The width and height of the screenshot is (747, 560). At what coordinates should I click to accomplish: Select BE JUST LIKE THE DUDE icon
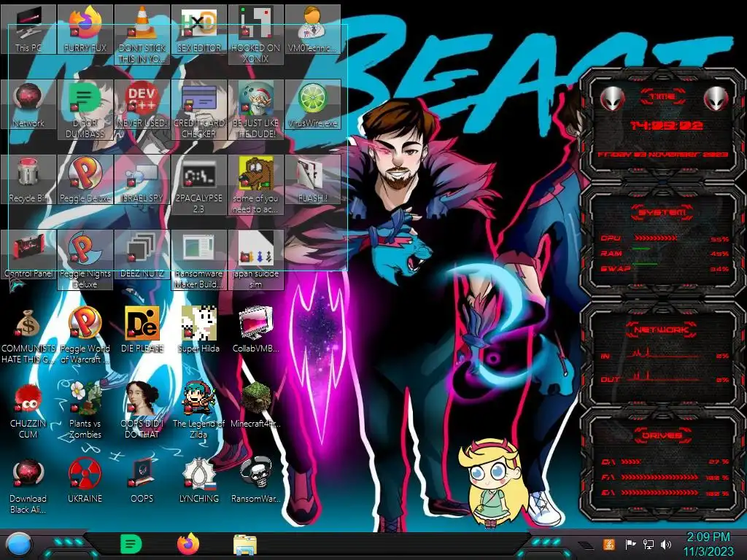[x=255, y=110]
